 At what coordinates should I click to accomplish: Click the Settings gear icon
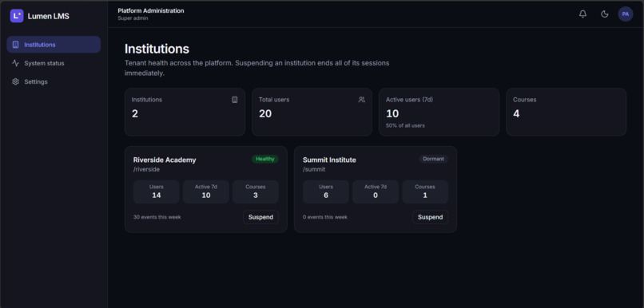16,81
